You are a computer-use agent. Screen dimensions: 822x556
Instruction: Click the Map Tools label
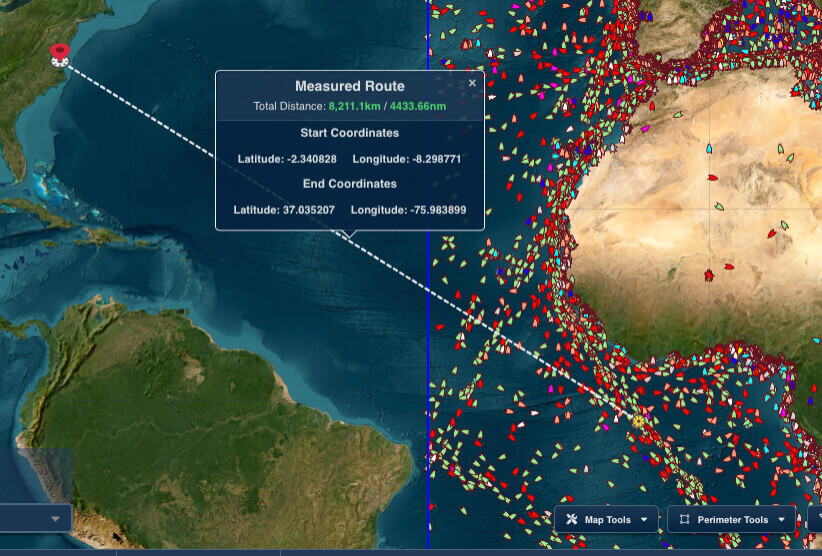608,520
